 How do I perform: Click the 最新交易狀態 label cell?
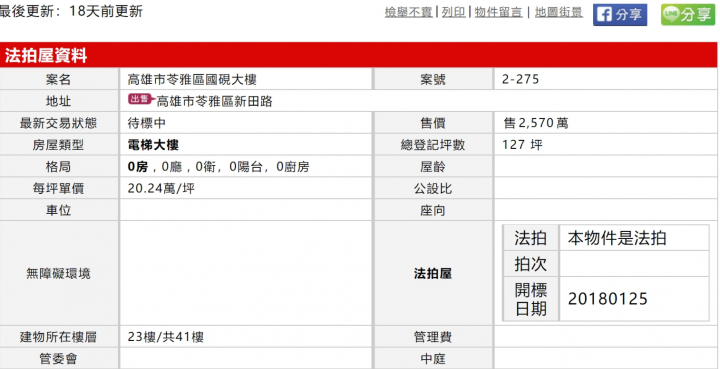coord(59,123)
